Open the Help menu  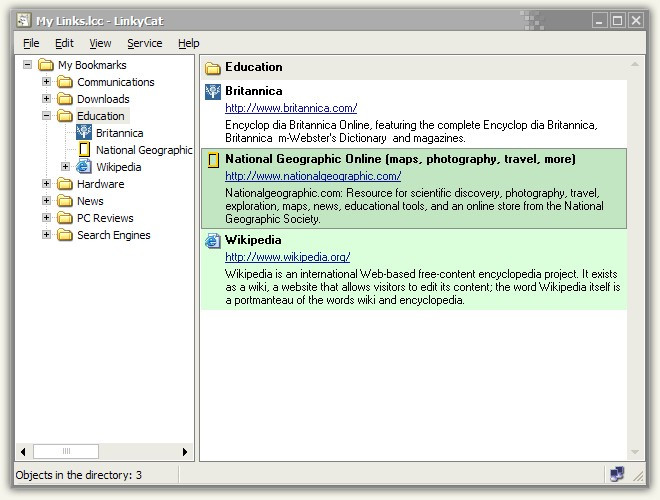click(189, 43)
